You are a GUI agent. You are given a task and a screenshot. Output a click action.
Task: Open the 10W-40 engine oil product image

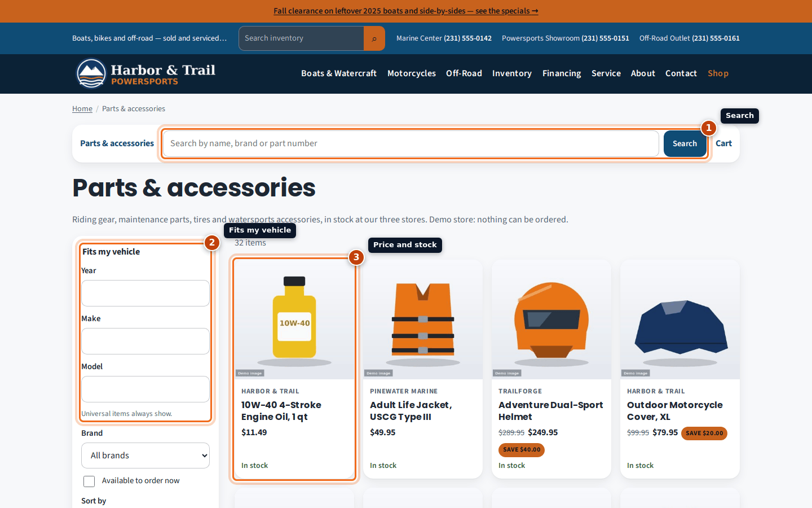[x=294, y=319]
